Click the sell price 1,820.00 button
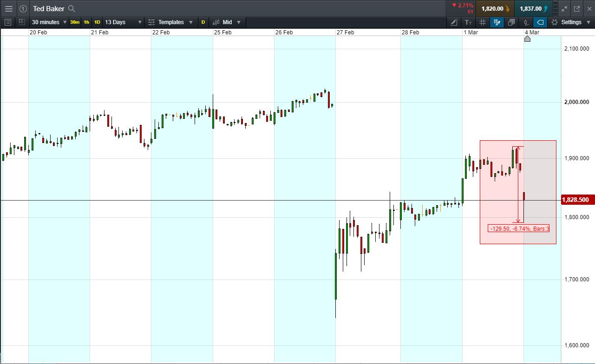 click(x=495, y=8)
